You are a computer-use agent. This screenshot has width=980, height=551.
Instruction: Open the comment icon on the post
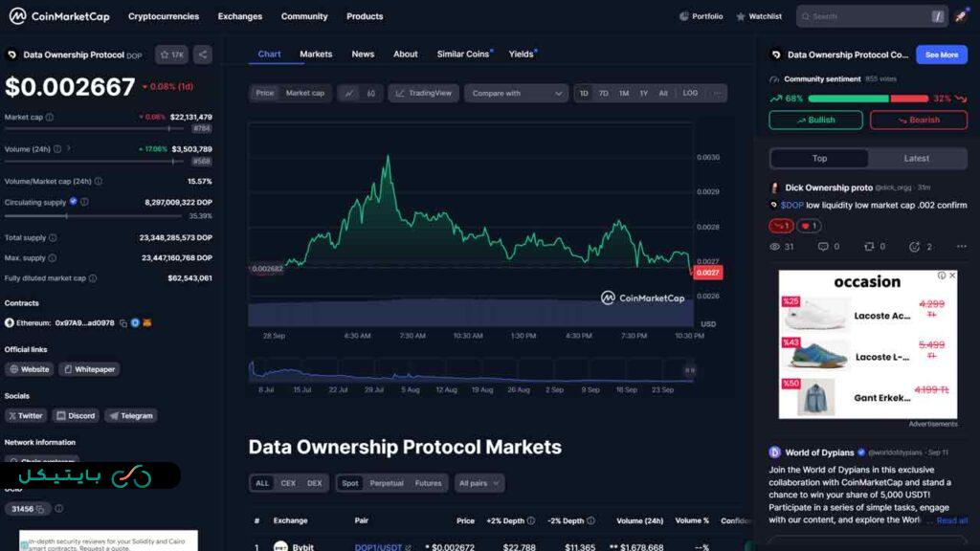823,247
